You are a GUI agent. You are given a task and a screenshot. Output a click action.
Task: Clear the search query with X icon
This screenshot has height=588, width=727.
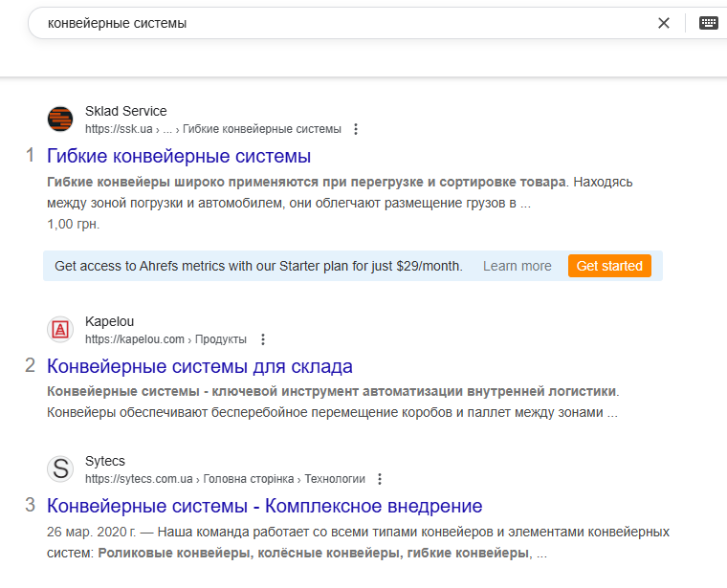coord(664,23)
